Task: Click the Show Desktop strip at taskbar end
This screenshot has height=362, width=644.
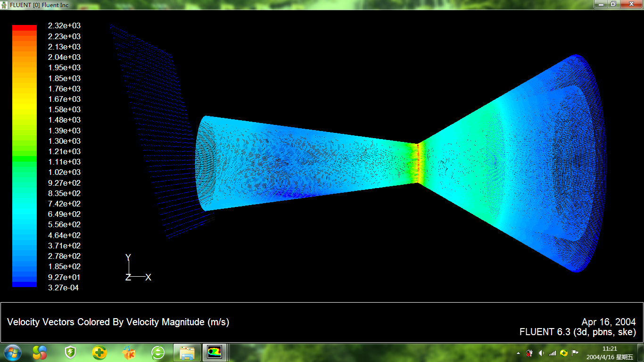Action: click(641, 353)
